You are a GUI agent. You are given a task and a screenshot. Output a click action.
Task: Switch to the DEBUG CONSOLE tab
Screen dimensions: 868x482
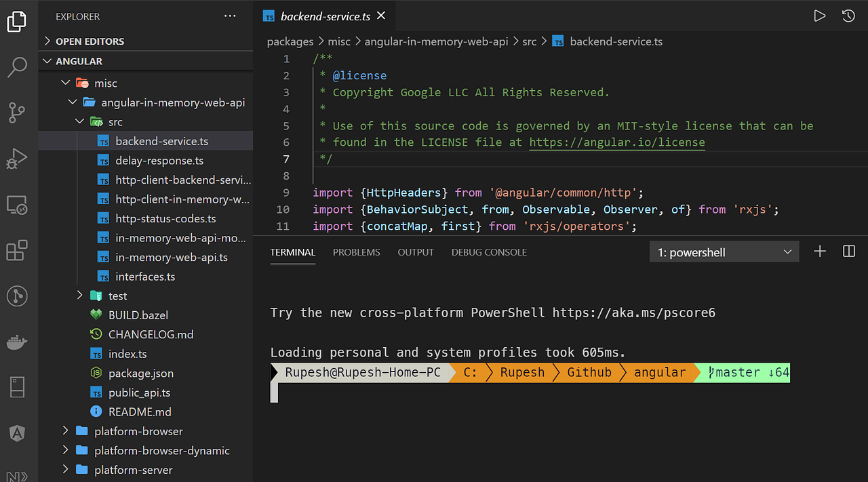point(489,252)
